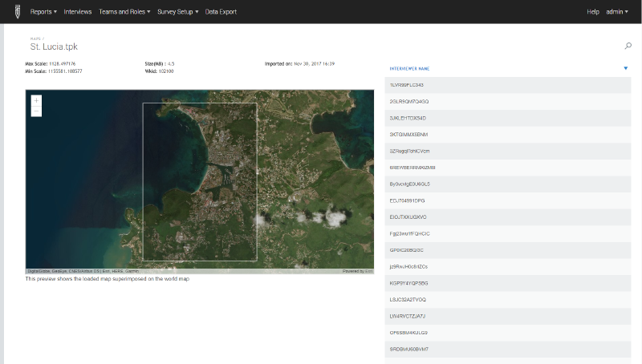Click the Interviewer Name column header
The width and height of the screenshot is (642, 364).
(x=409, y=69)
